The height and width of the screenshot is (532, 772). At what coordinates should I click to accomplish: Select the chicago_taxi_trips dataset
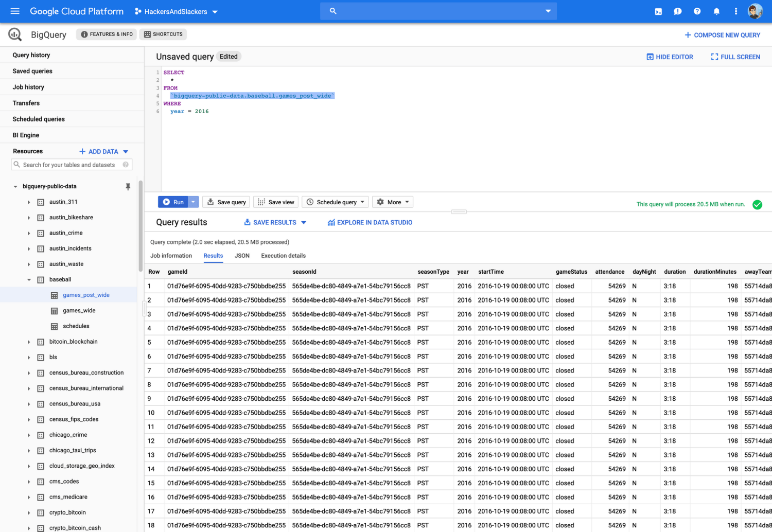73,451
